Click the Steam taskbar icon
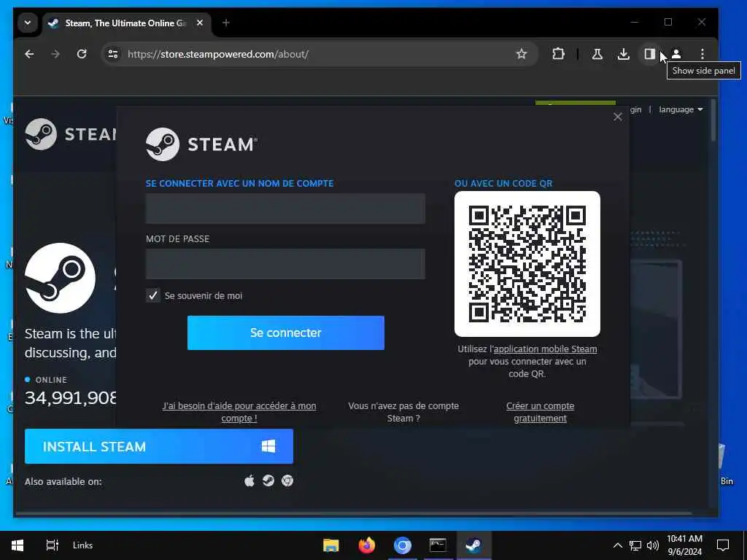 [473, 545]
